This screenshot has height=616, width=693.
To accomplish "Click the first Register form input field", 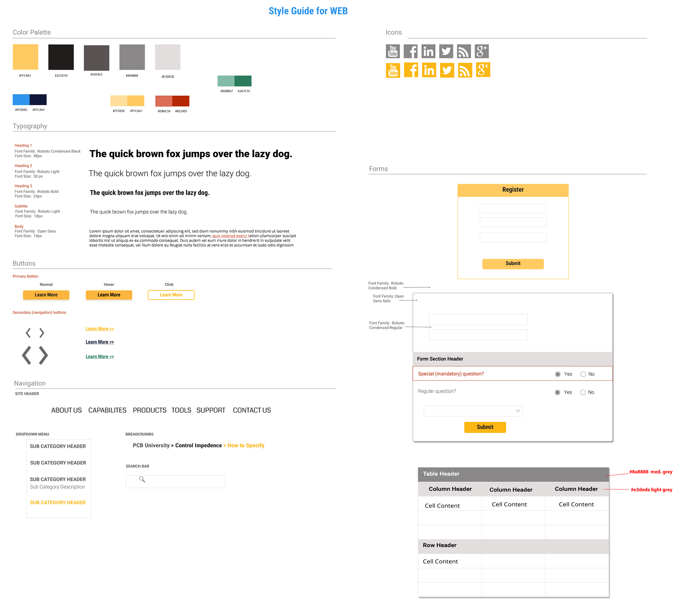I will point(513,208).
